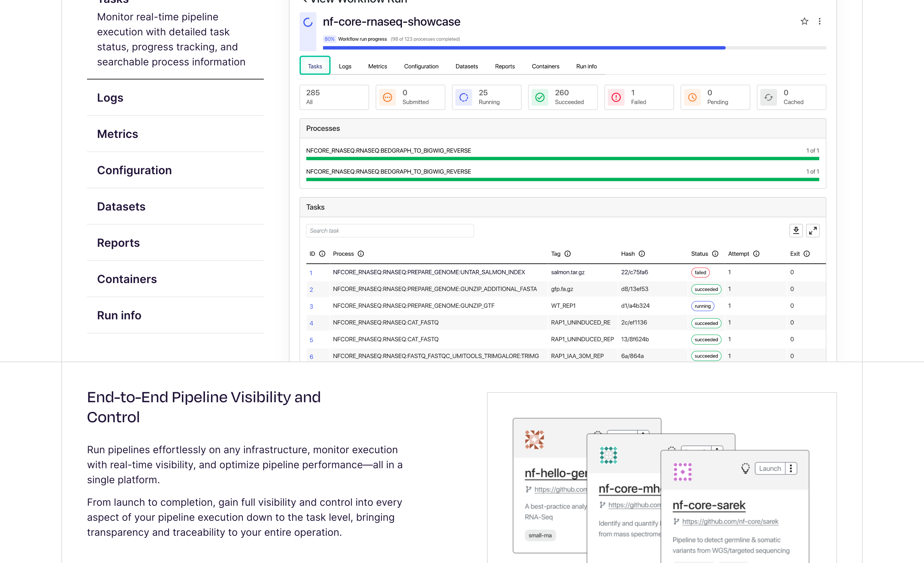Click the running status badge
The image size is (924, 563).
coord(702,306)
